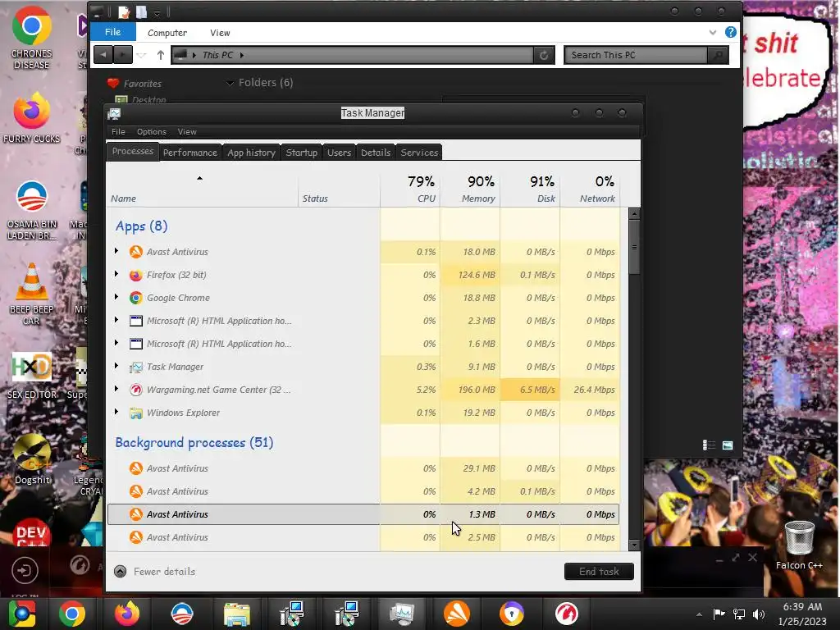The height and width of the screenshot is (630, 840).
Task: Open the Computer ribbon tab in Explorer
Action: (x=167, y=33)
